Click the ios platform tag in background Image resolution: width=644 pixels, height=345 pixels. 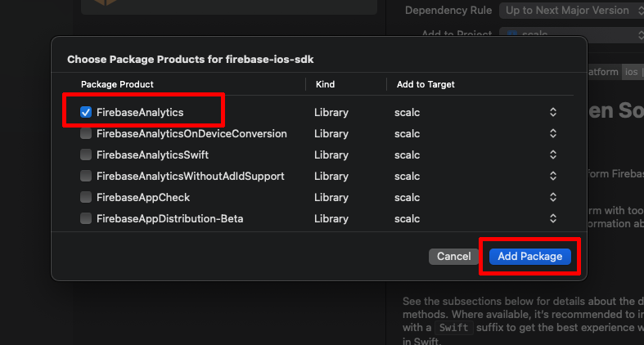(x=631, y=72)
